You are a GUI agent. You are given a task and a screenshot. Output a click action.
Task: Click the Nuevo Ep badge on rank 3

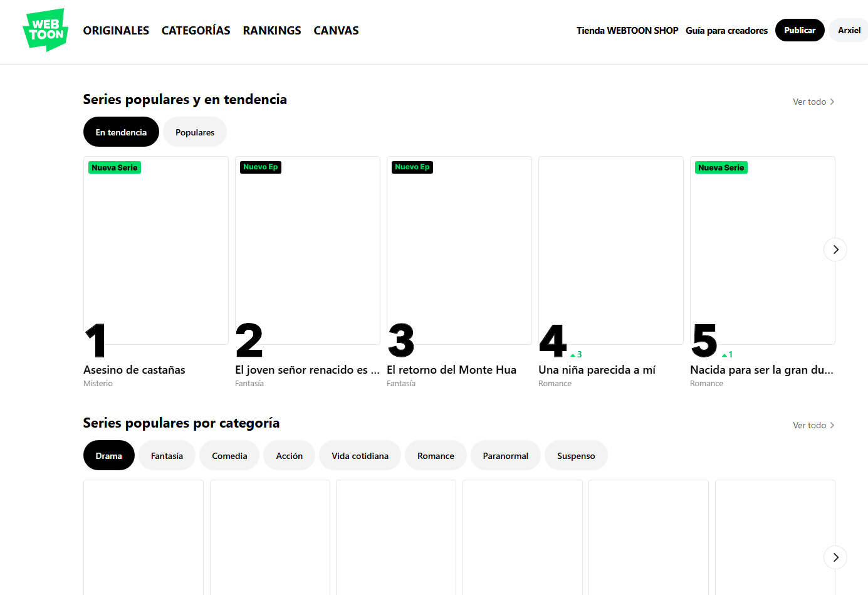tap(412, 167)
